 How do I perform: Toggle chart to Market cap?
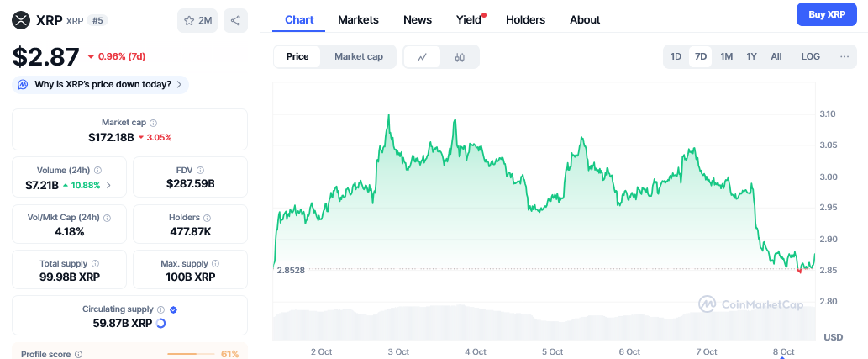(359, 57)
